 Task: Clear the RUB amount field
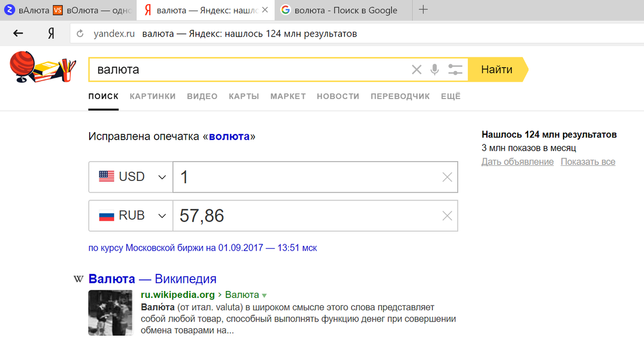[447, 216]
